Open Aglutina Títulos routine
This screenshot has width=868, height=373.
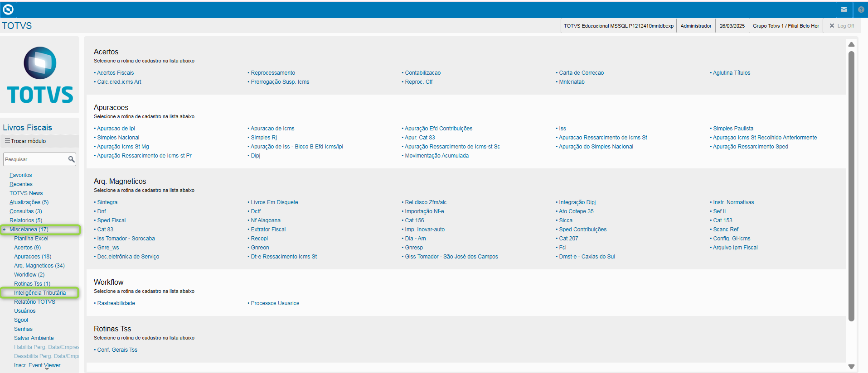point(732,73)
